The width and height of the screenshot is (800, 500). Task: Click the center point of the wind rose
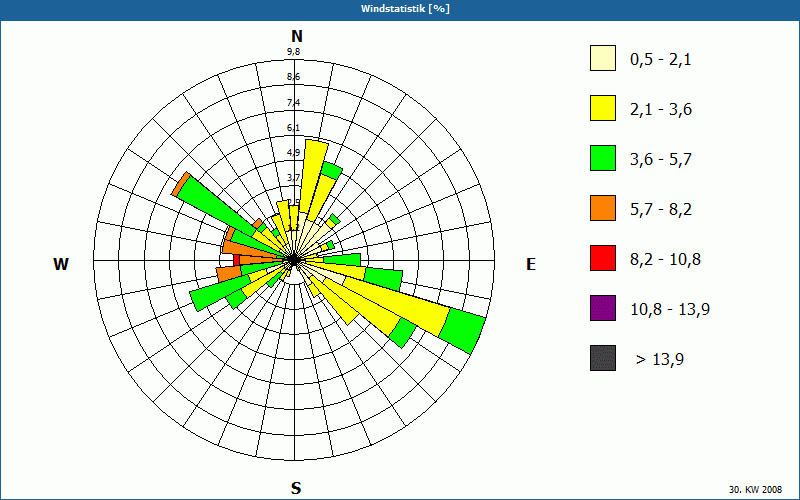click(x=294, y=260)
